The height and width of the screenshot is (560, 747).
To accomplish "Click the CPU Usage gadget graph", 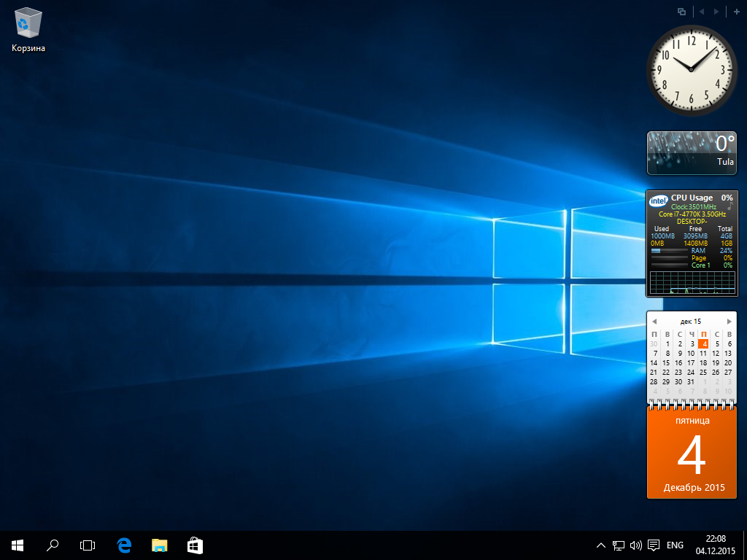I will pyautogui.click(x=692, y=282).
